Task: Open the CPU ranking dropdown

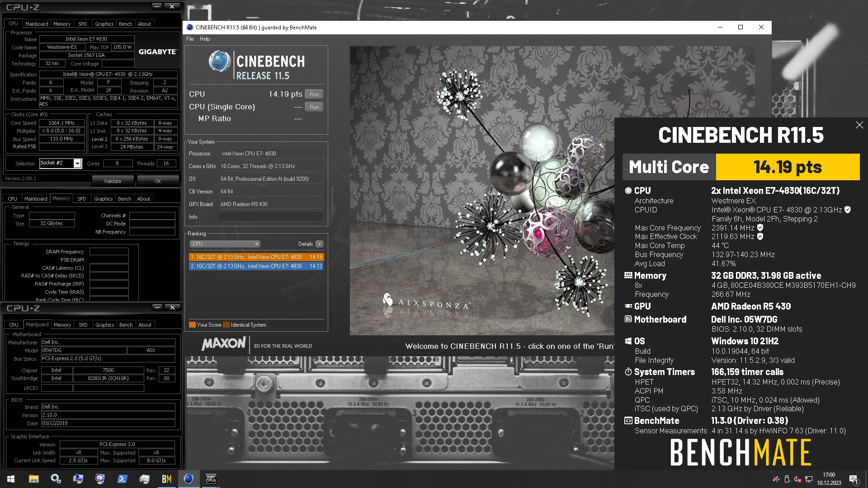Action: 225,244
